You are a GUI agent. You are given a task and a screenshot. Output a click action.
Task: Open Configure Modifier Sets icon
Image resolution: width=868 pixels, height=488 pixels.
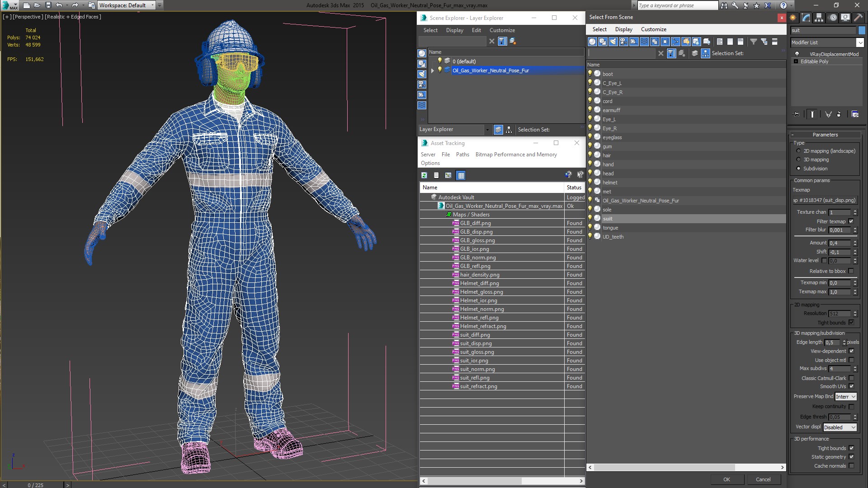pyautogui.click(x=855, y=114)
